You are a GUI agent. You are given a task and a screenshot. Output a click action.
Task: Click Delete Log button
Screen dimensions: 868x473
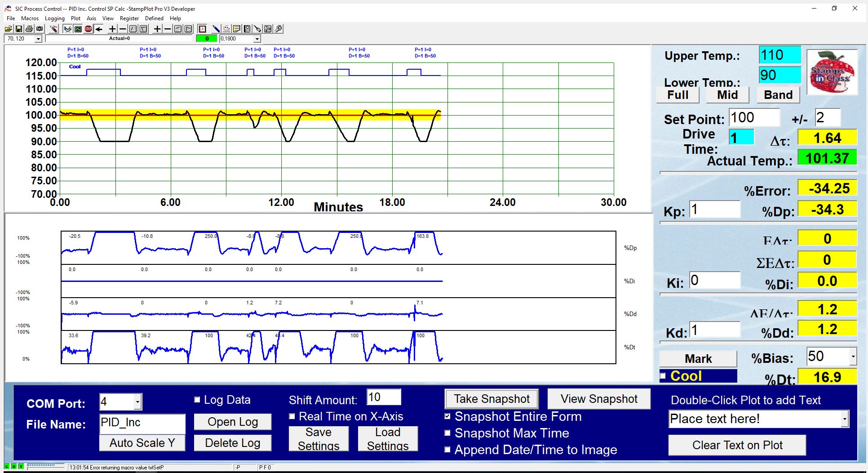(x=233, y=443)
